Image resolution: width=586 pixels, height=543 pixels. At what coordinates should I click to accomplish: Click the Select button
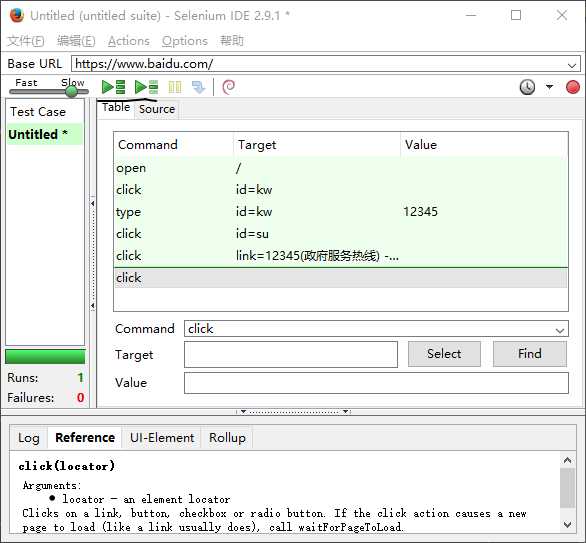[444, 354]
